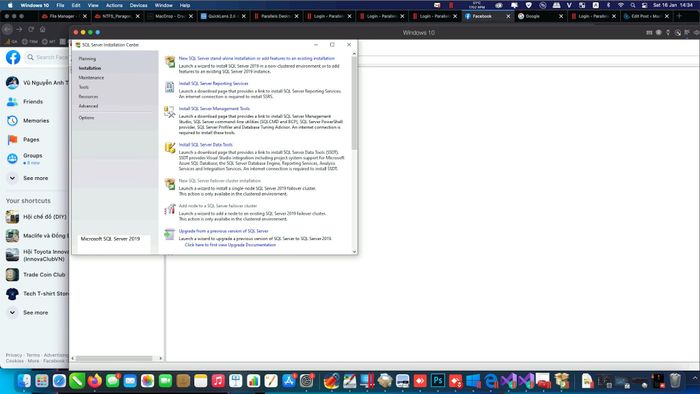Open Notes app in Dock
Viewport: 700px width, 394px height.
pyautogui.click(x=200, y=381)
